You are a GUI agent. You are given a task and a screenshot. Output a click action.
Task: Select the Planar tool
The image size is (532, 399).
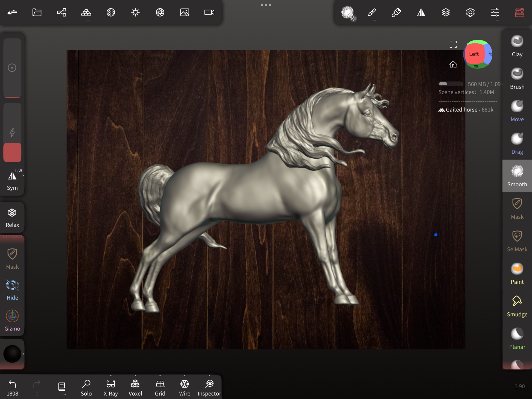(x=517, y=339)
